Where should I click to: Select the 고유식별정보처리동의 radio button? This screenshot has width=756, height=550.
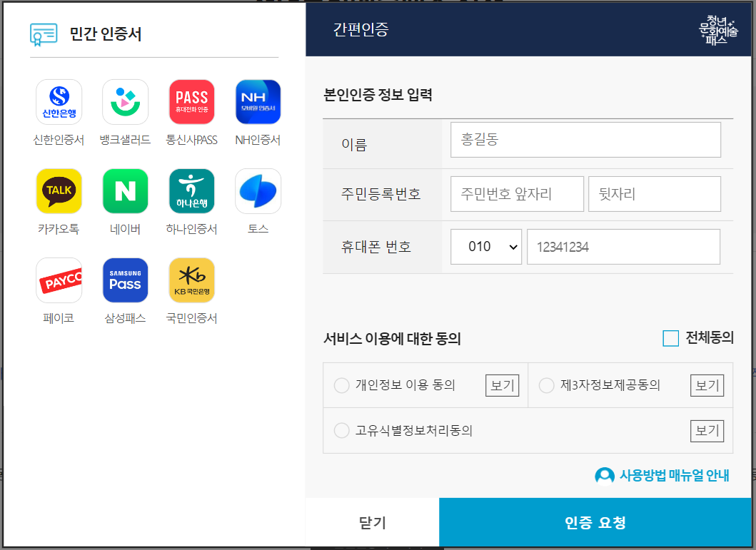[341, 430]
